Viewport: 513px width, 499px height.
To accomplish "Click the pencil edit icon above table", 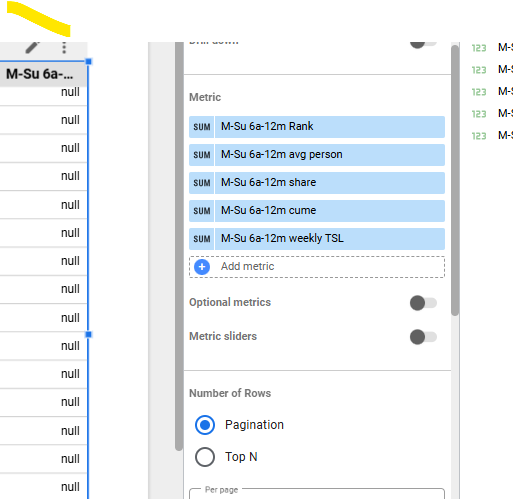I will click(x=33, y=48).
